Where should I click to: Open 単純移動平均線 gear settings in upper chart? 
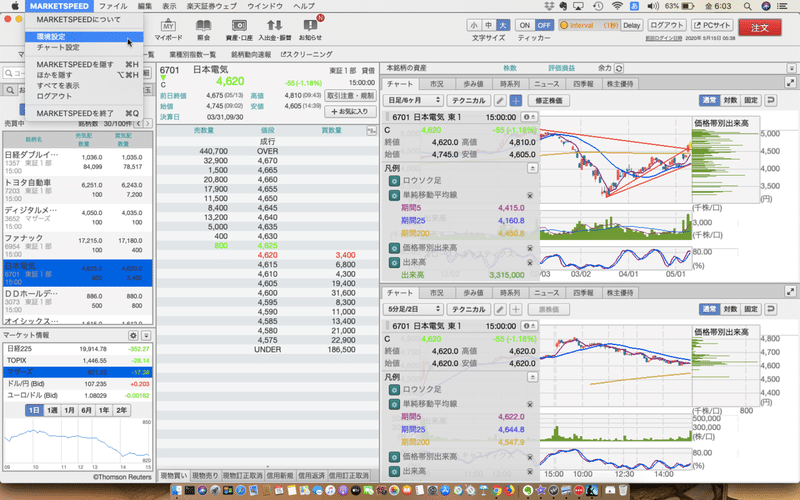coord(394,195)
